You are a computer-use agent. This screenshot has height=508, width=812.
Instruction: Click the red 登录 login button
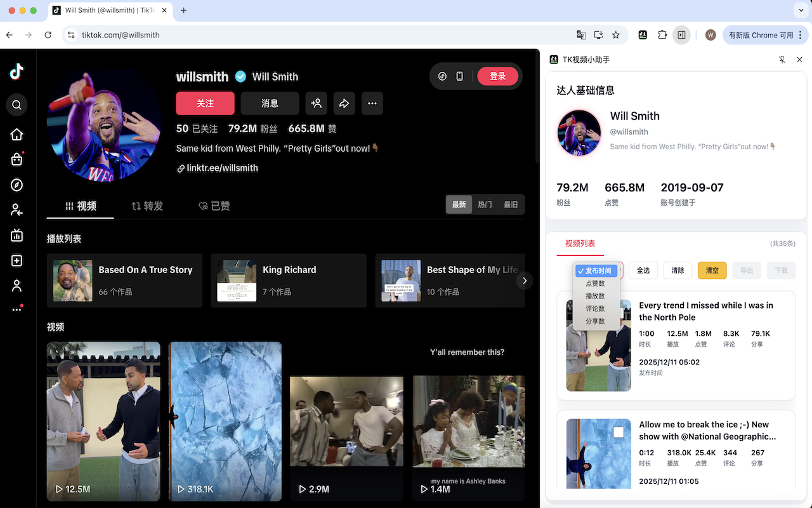coord(498,76)
